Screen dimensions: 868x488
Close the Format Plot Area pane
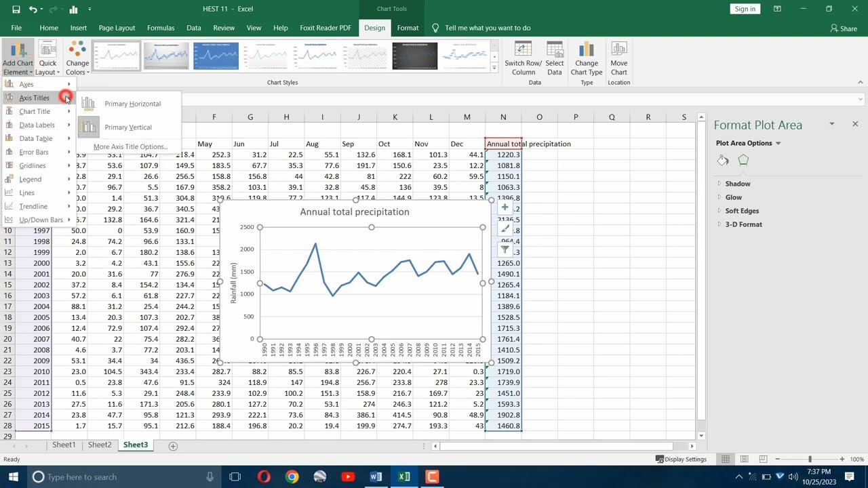[x=855, y=124]
